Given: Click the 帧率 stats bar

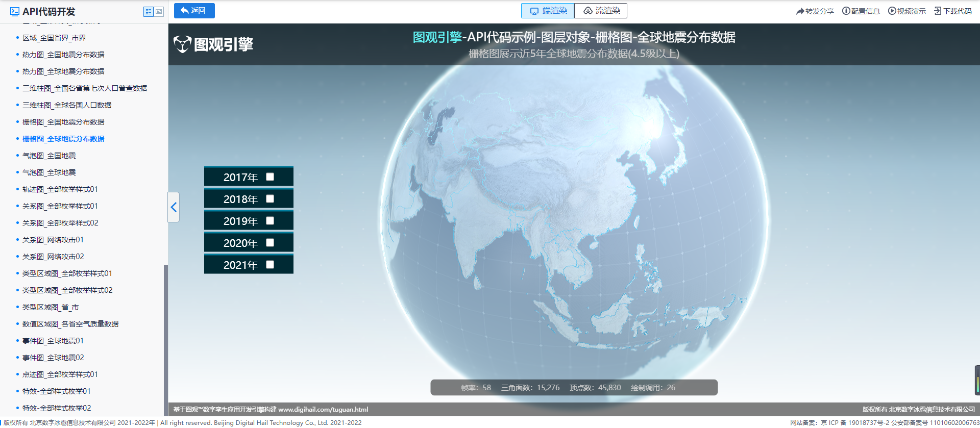Looking at the screenshot, I should pyautogui.click(x=574, y=388).
